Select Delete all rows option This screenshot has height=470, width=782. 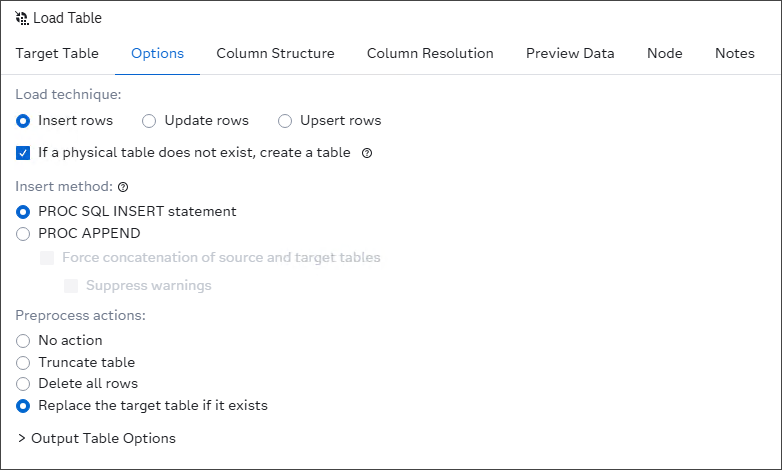pyautogui.click(x=23, y=384)
